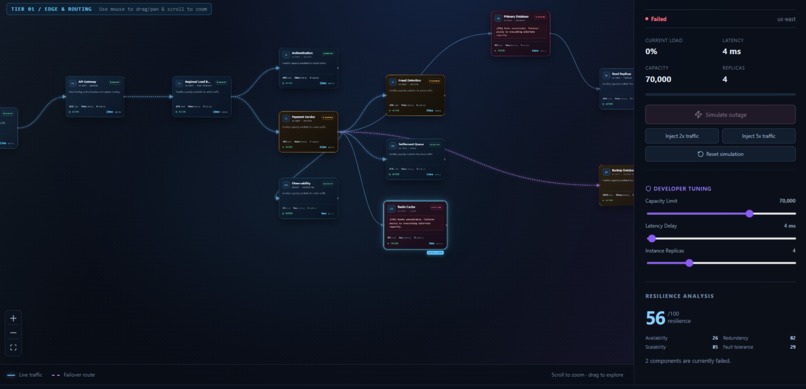Select the Backup Database node title
The width and height of the screenshot is (806, 389).
point(622,170)
